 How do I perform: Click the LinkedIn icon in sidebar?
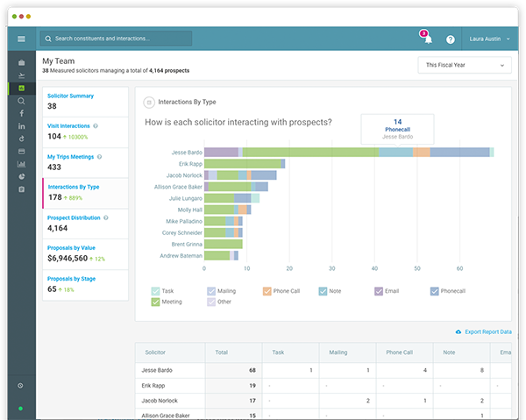(x=21, y=127)
